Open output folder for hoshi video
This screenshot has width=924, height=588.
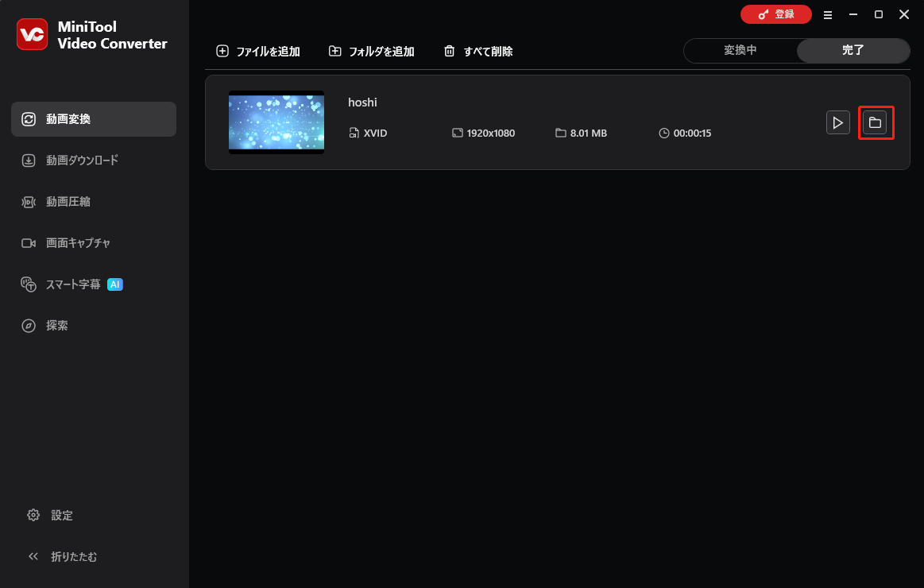point(876,122)
